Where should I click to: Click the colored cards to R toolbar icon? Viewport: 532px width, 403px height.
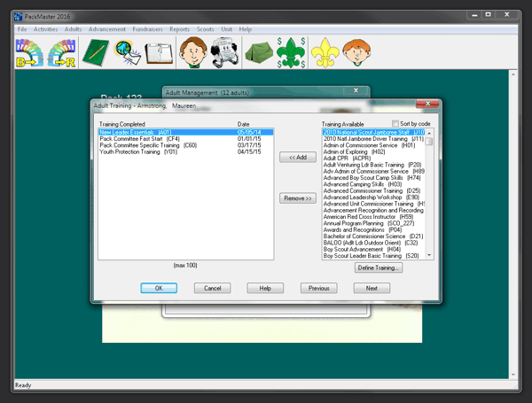tap(61, 53)
